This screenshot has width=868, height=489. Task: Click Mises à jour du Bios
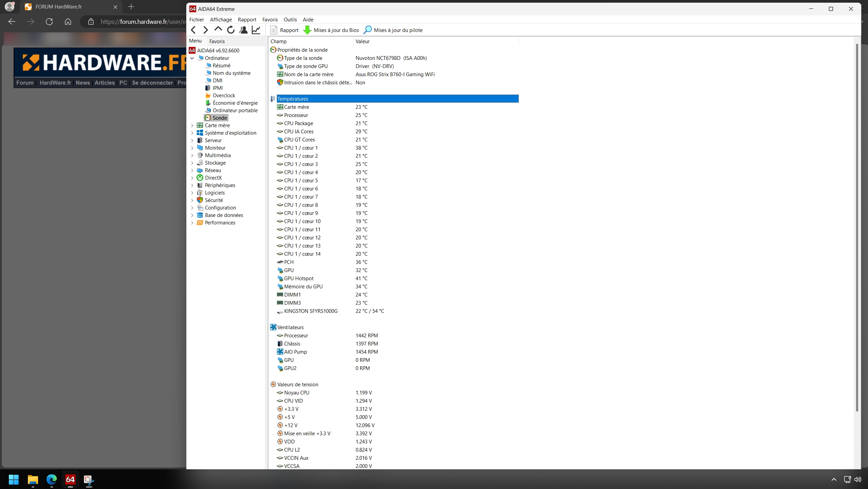(331, 30)
